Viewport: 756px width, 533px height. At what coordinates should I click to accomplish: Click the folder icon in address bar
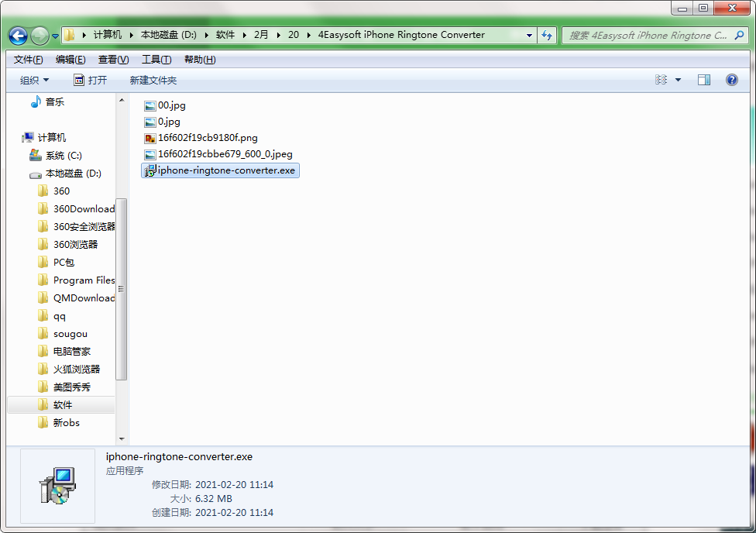(x=70, y=35)
